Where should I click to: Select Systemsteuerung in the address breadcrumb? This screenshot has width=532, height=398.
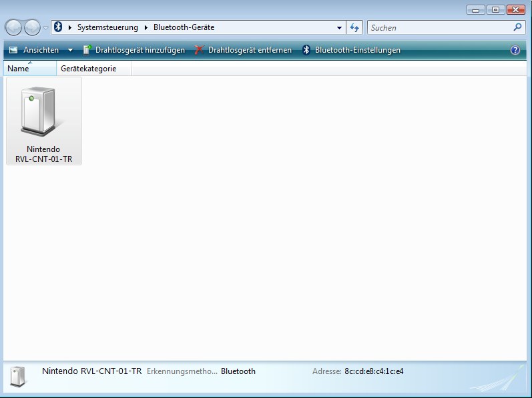(107, 27)
